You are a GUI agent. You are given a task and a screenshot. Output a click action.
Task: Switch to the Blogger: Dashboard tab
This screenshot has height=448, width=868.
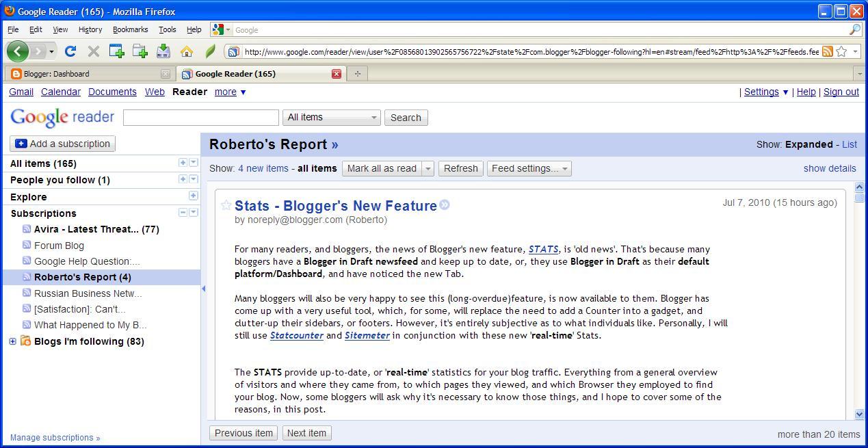(x=90, y=74)
